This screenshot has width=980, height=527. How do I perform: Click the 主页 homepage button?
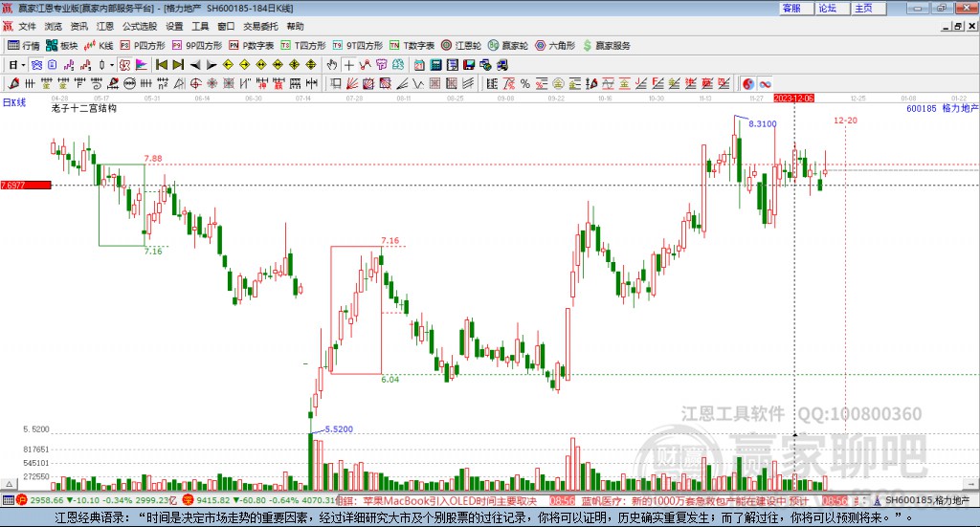869,8
